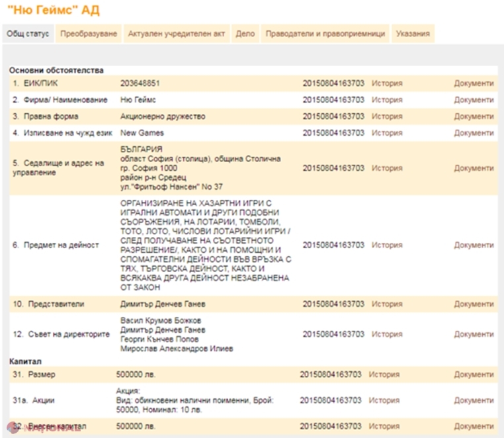
Task: Click director name Георги Кънчев Попов
Action: coord(159,339)
